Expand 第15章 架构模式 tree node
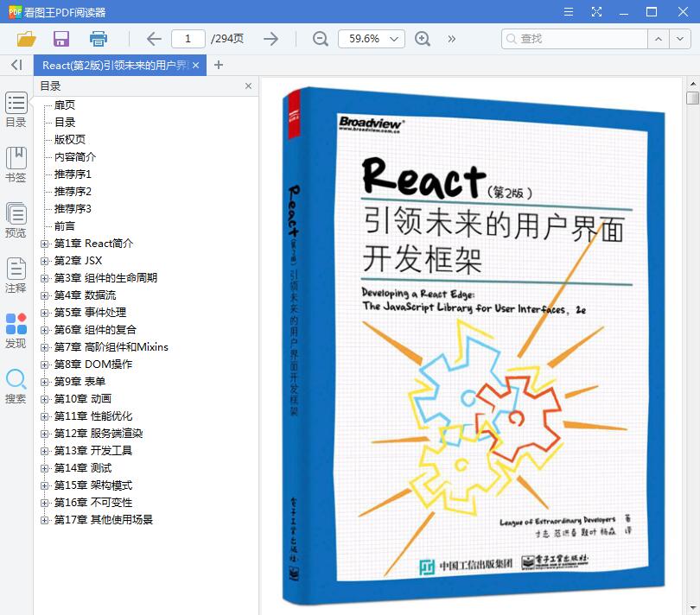 pos(44,485)
